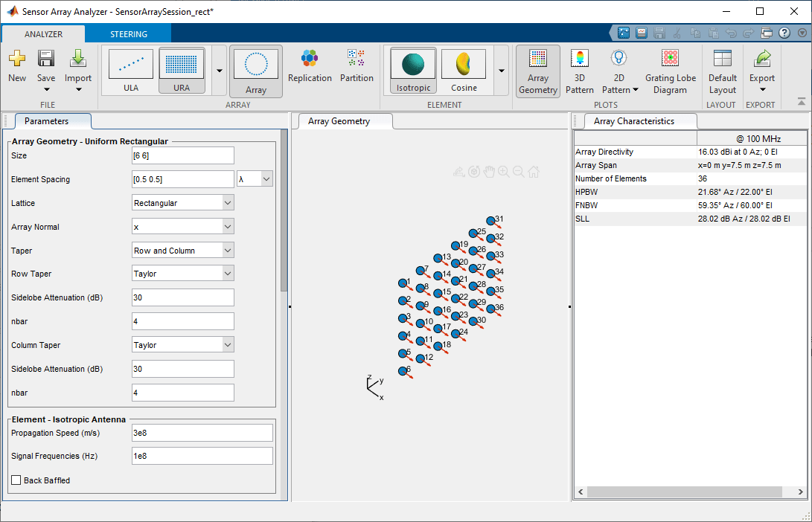Image resolution: width=812 pixels, height=522 pixels.
Task: Toggle 3D rotate on the Array Geometry plot
Action: [474, 172]
